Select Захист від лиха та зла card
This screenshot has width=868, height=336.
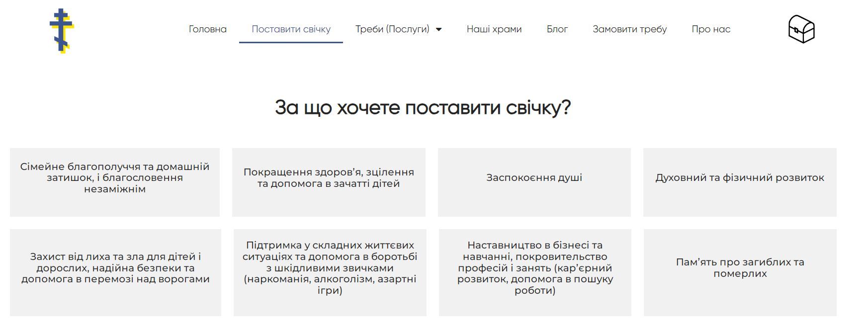[x=115, y=272]
